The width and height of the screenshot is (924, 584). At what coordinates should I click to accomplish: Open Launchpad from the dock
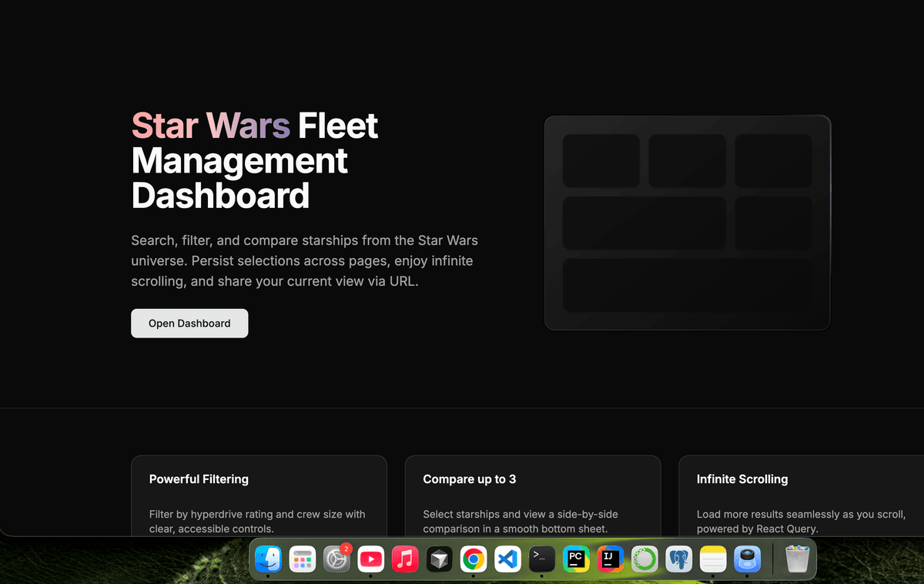[303, 559]
